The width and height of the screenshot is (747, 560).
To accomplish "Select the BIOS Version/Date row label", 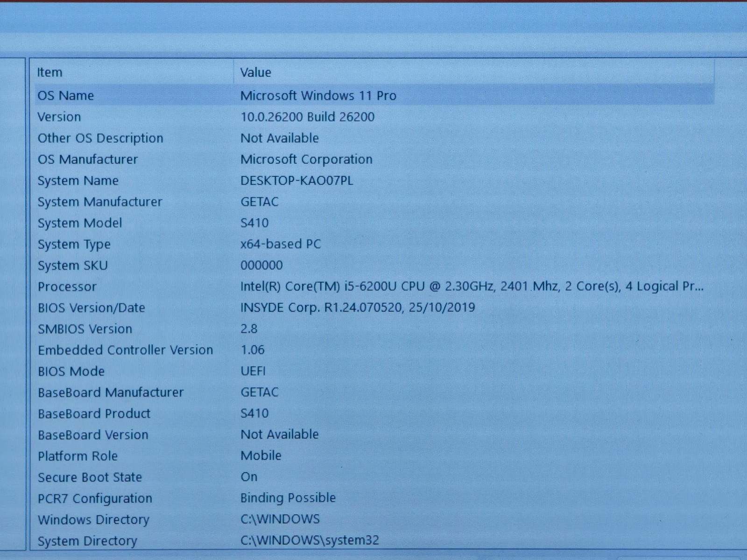I will click(x=92, y=308).
